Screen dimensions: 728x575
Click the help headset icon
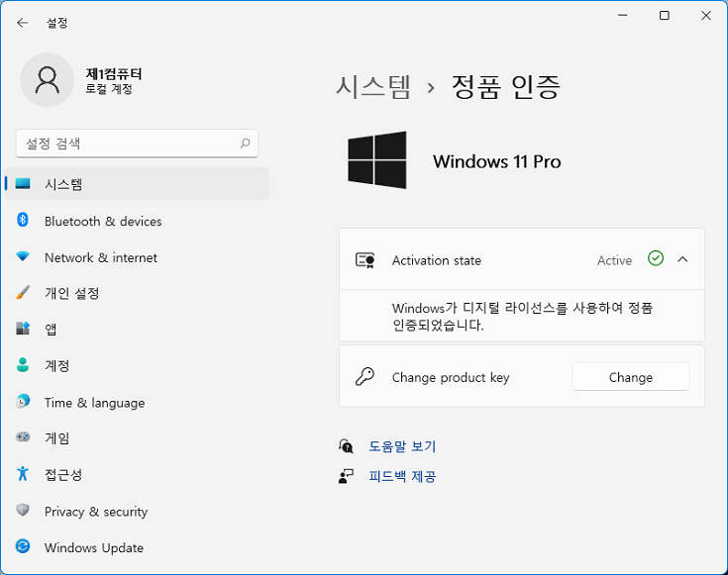347,446
